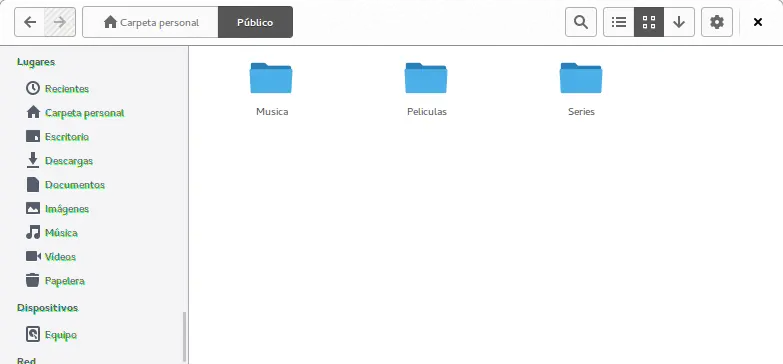Select the Musica folder icon
This screenshot has height=364, width=783.
click(x=271, y=78)
